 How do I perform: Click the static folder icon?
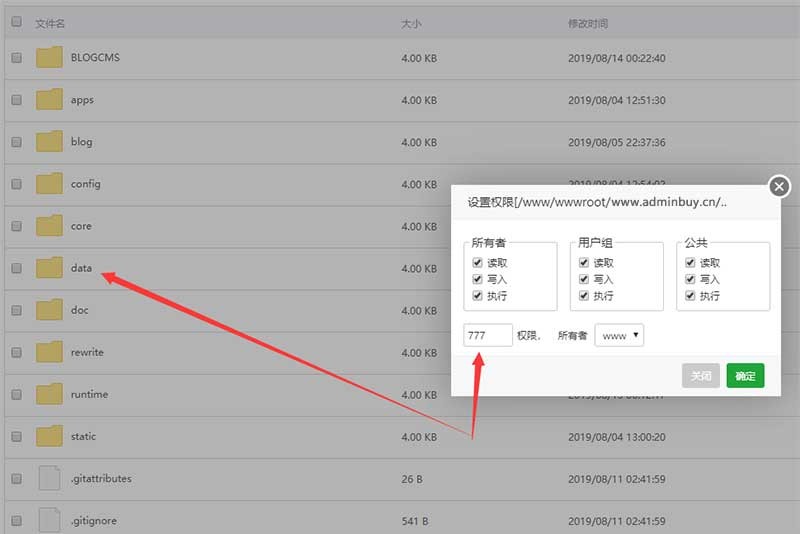pyautogui.click(x=49, y=436)
